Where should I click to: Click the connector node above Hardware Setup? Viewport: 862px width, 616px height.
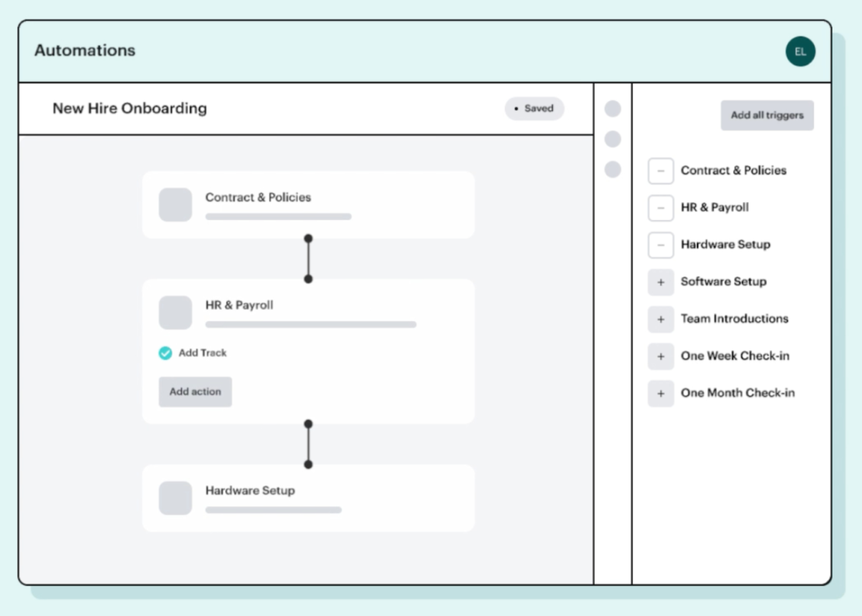(x=308, y=465)
